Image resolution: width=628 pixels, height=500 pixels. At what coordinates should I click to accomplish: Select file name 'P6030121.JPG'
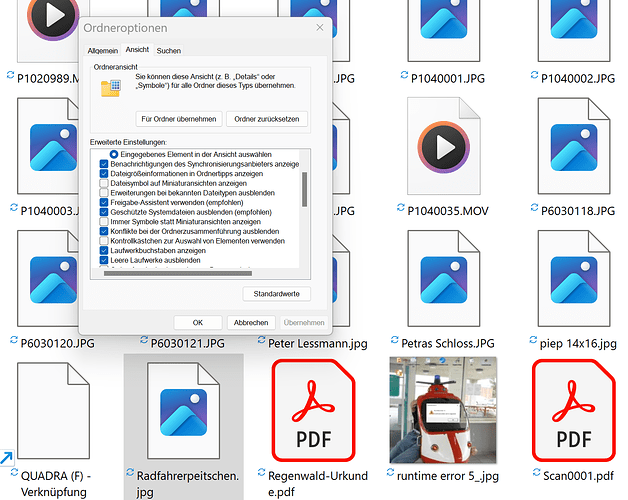pos(187,343)
